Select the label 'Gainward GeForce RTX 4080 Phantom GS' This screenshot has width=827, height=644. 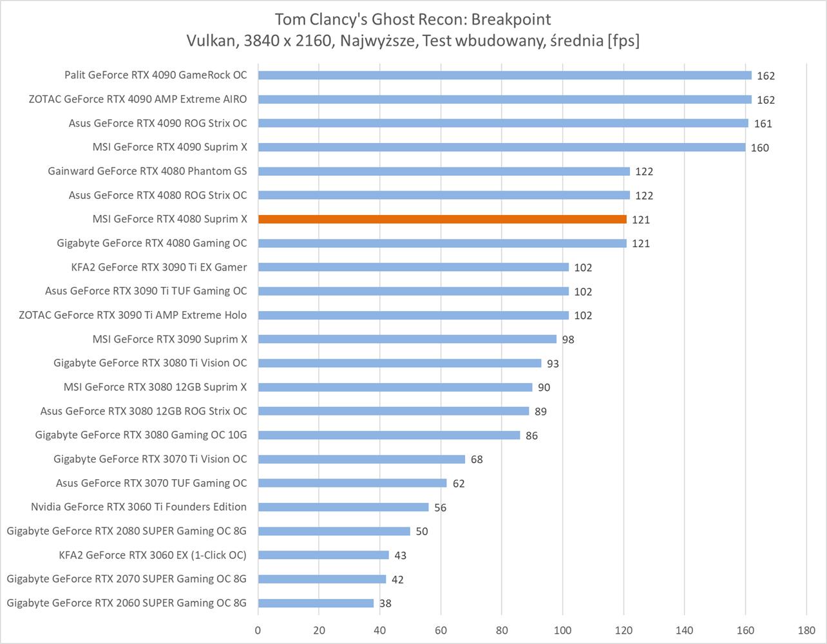pos(147,171)
